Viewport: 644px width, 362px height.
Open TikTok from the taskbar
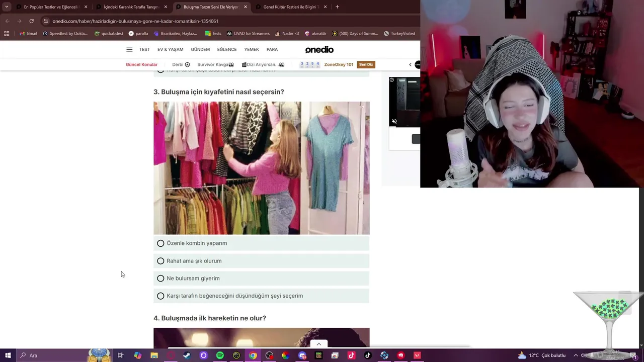point(368,355)
